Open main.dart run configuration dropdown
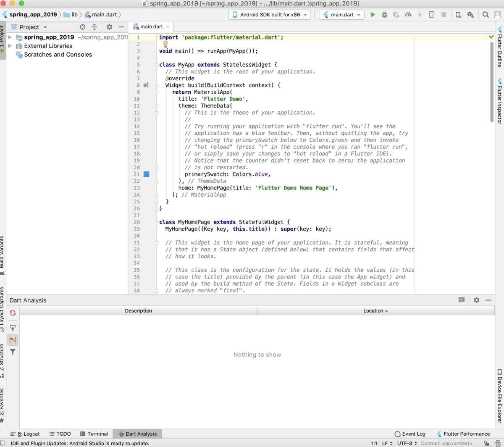This screenshot has width=504, height=447. [x=341, y=15]
